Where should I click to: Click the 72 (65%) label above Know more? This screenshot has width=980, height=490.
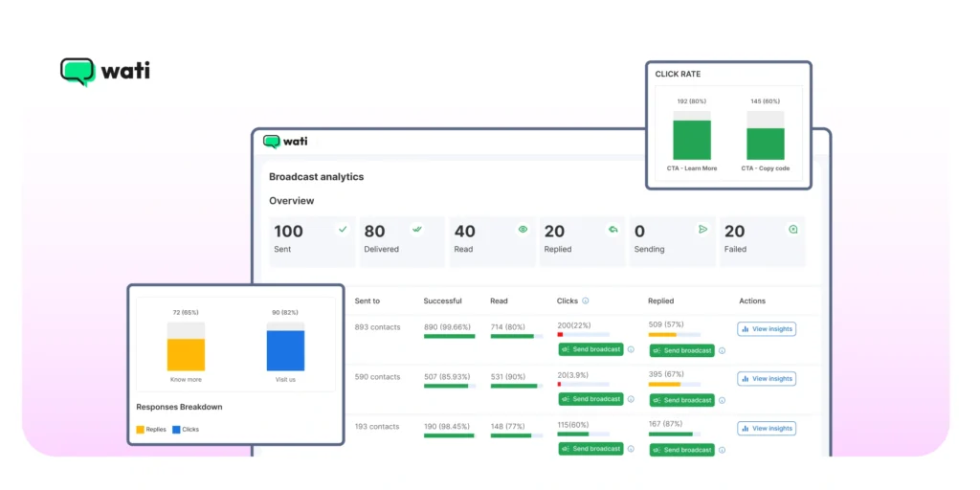[x=186, y=313]
